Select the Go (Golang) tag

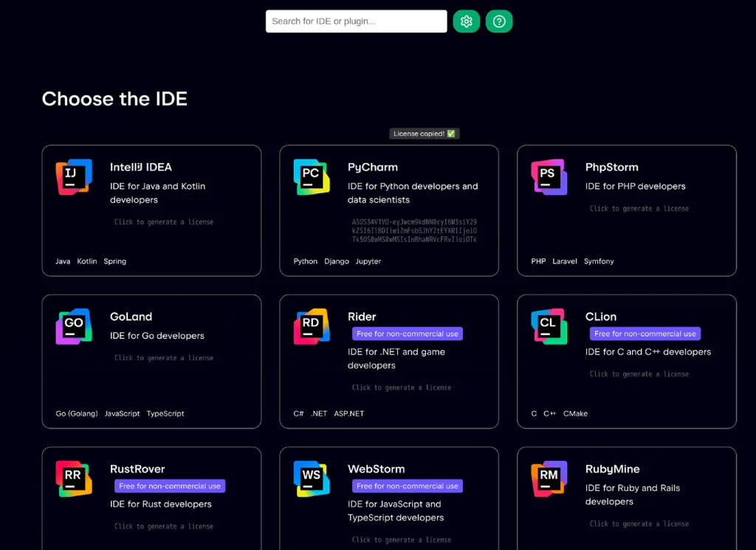click(x=77, y=413)
